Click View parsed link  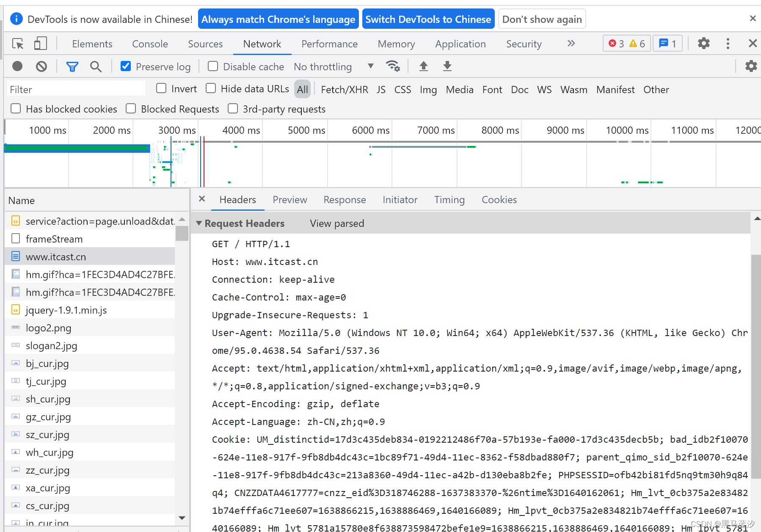(x=337, y=223)
